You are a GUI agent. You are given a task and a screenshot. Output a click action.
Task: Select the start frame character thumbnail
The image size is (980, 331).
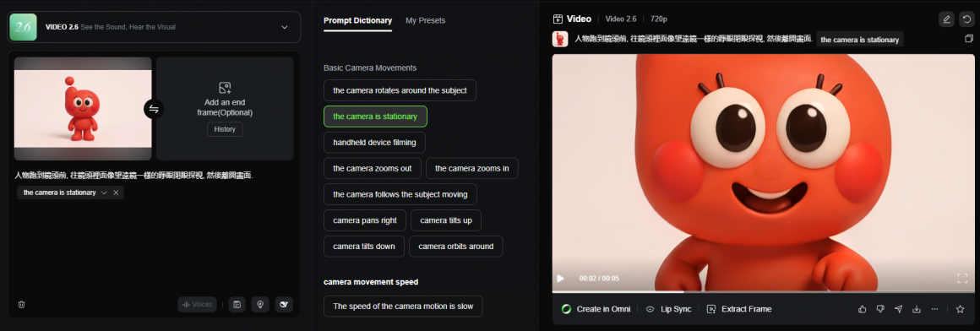pos(83,109)
